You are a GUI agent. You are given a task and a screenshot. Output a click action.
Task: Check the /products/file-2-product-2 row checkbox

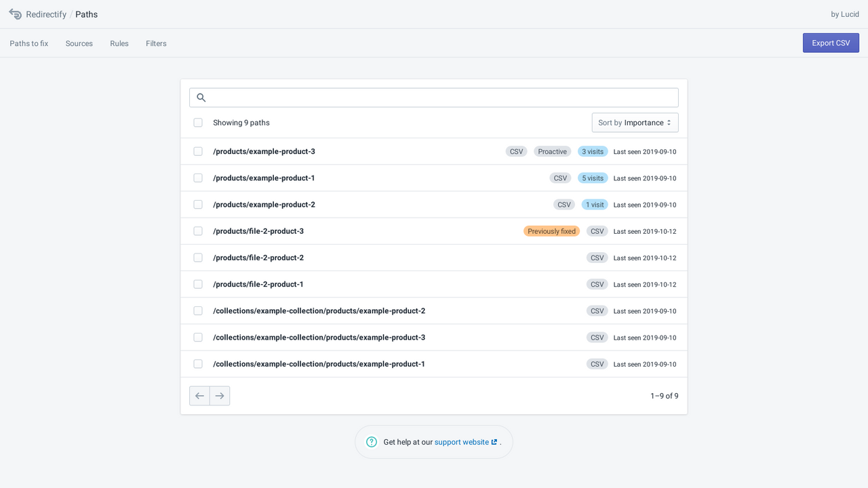point(198,258)
